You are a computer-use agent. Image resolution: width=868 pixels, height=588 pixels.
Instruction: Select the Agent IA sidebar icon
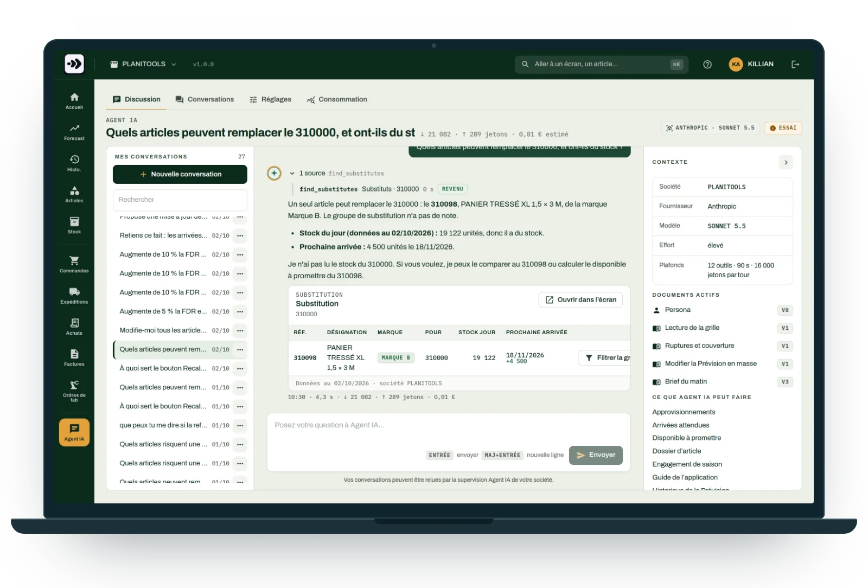click(74, 432)
